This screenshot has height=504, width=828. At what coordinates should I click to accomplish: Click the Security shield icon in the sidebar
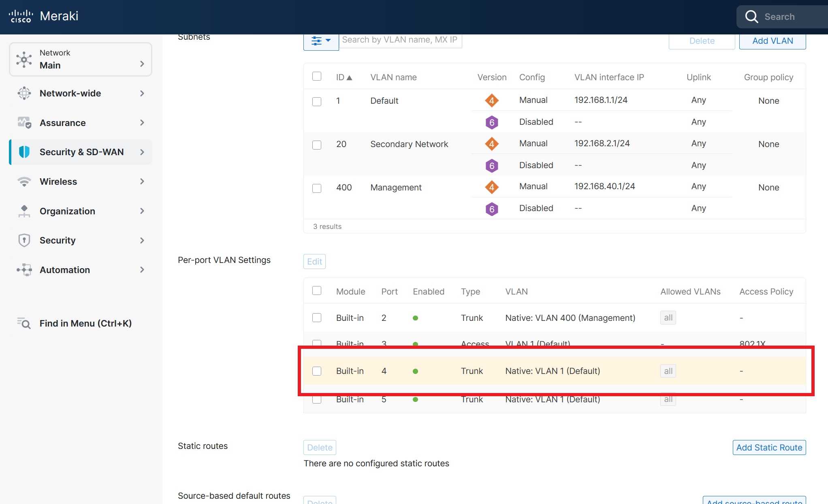click(x=24, y=240)
